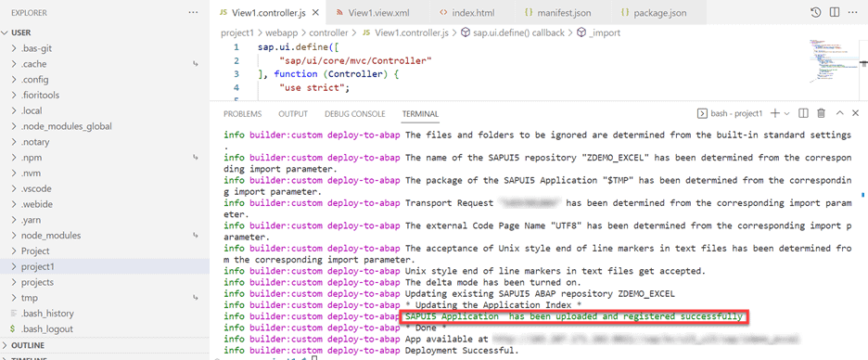868x360 pixels.
Task: Click the EXPLORER panel title
Action: [x=29, y=12]
